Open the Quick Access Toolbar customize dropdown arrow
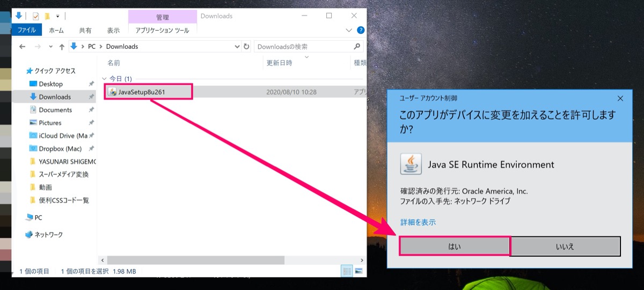This screenshot has width=644, height=290. point(57,17)
